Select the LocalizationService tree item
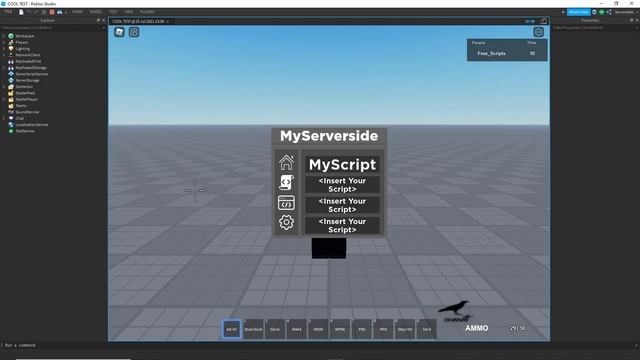Viewport: 640px width, 360px height. click(32, 124)
